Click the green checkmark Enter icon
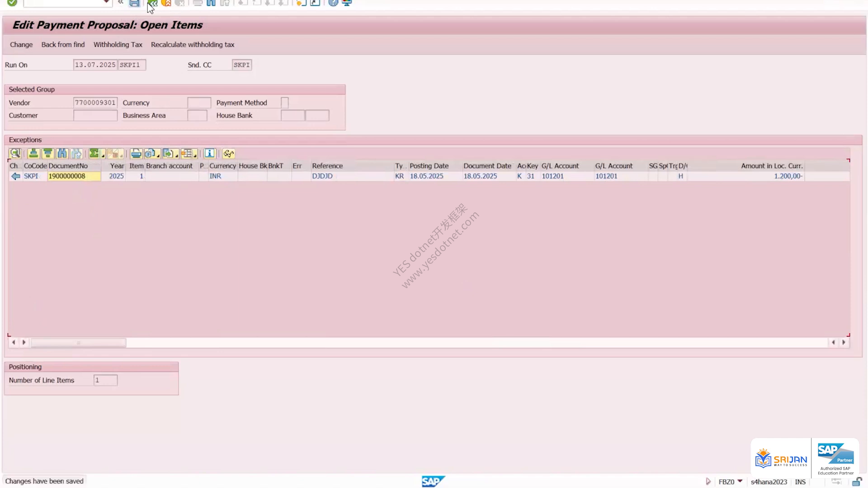868x488 pixels. 12,3
